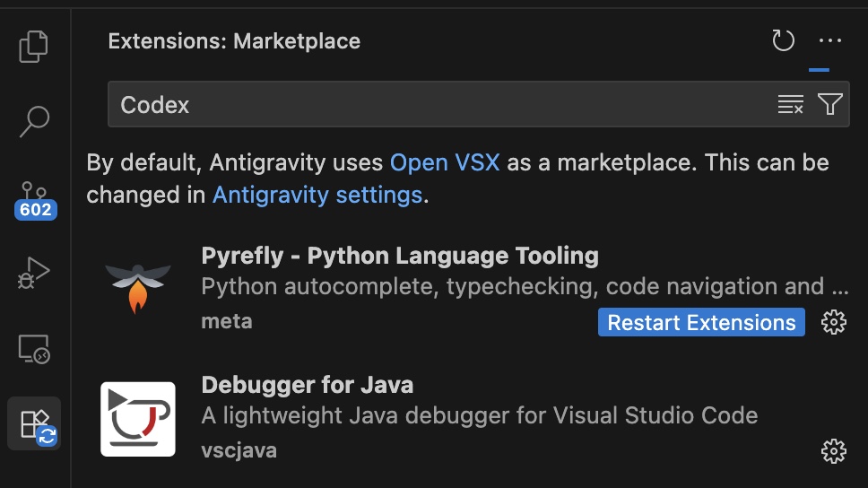This screenshot has width=868, height=488.
Task: Open Source Control view with 602 badge
Action: click(35, 201)
